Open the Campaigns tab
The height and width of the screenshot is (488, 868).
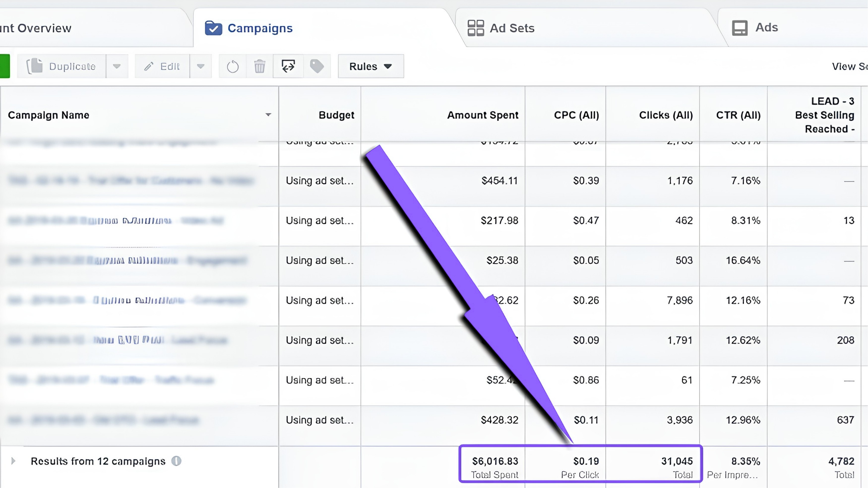tap(323, 28)
